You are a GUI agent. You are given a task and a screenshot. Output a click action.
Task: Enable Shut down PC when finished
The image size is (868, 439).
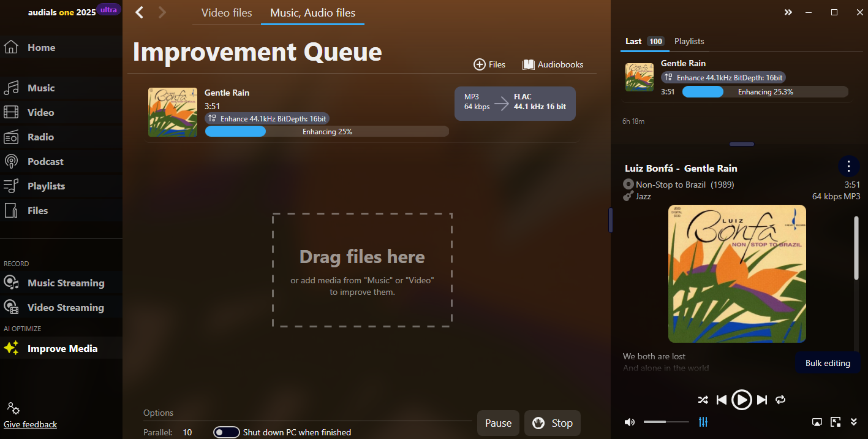point(226,432)
